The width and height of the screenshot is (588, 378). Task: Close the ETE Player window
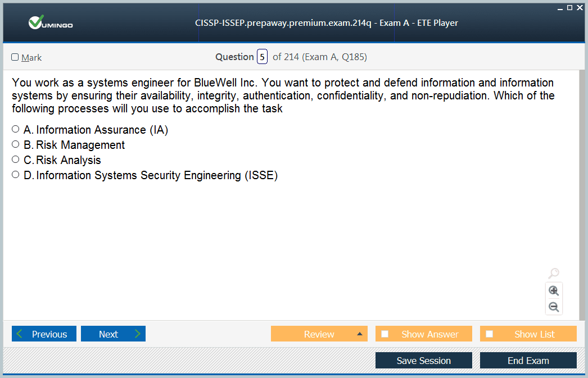click(x=579, y=7)
